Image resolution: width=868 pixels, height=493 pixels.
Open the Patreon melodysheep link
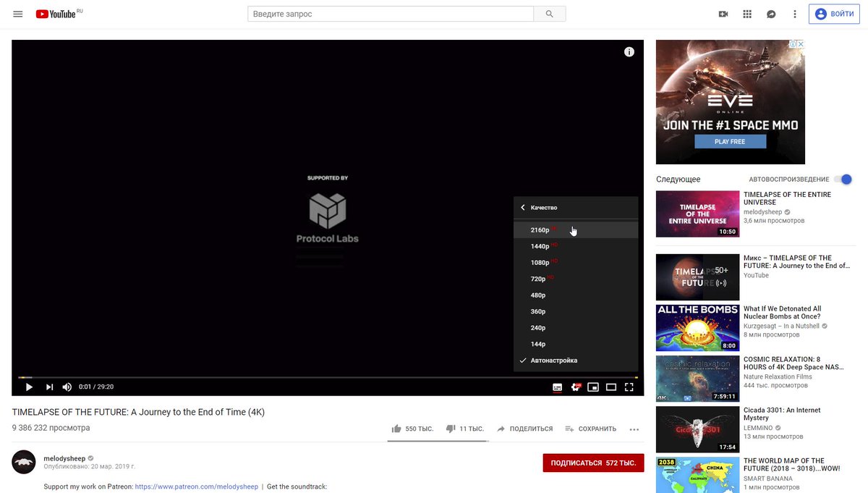pos(197,486)
